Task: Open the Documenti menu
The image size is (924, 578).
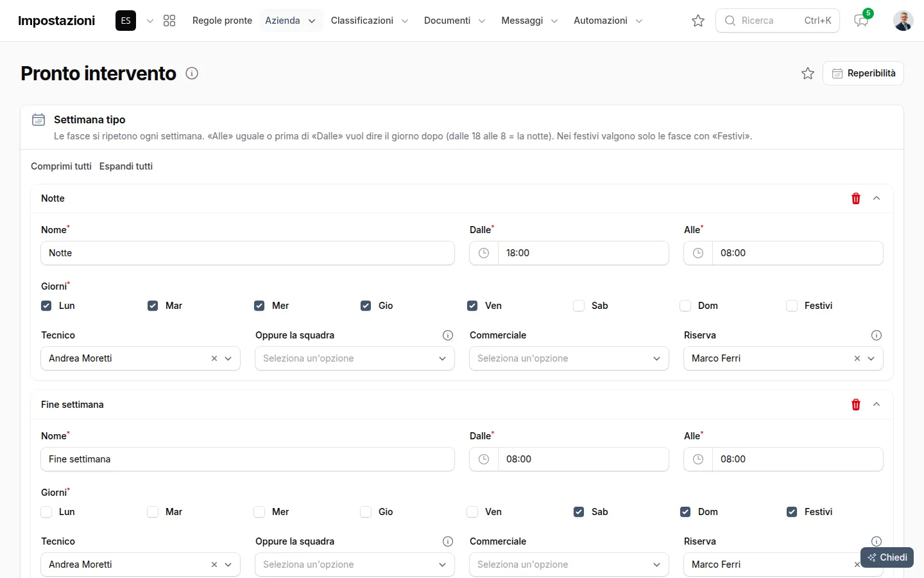Action: (x=454, y=21)
